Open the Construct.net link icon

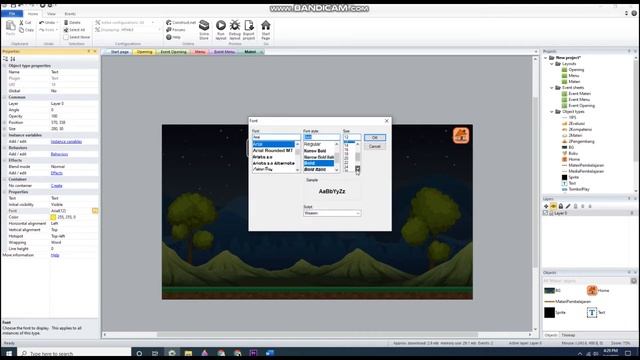pyautogui.click(x=169, y=22)
